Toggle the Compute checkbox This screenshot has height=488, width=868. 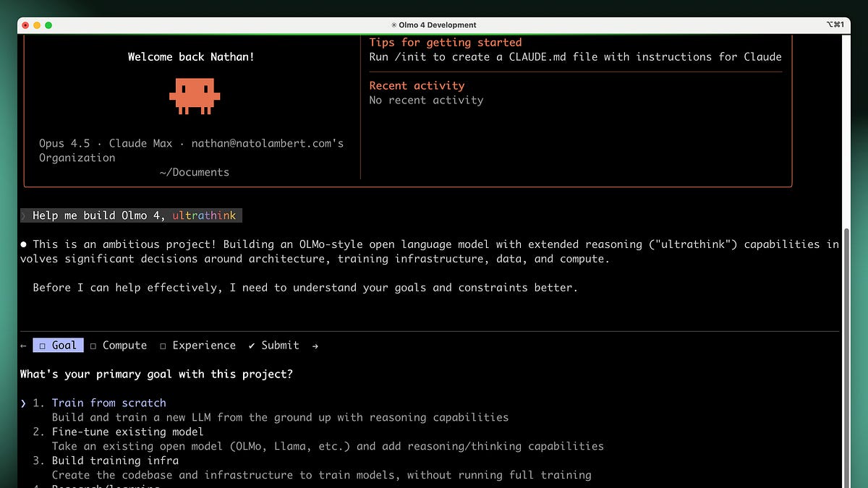pyautogui.click(x=93, y=346)
